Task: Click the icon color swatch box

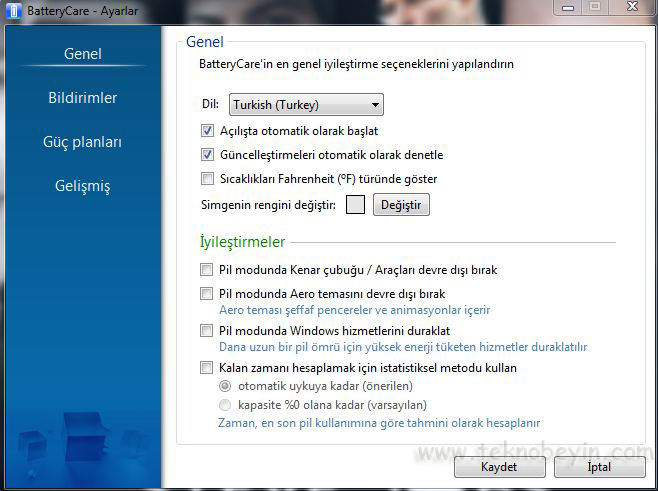Action: click(x=355, y=205)
